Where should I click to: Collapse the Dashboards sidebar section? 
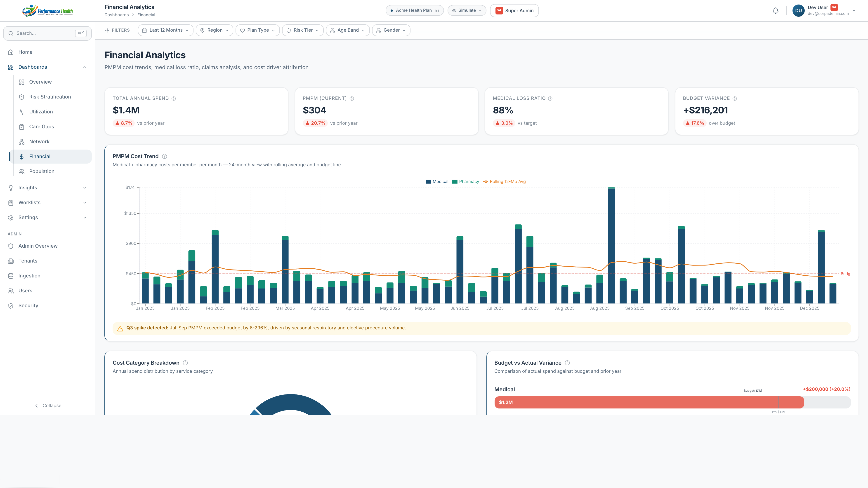click(85, 67)
